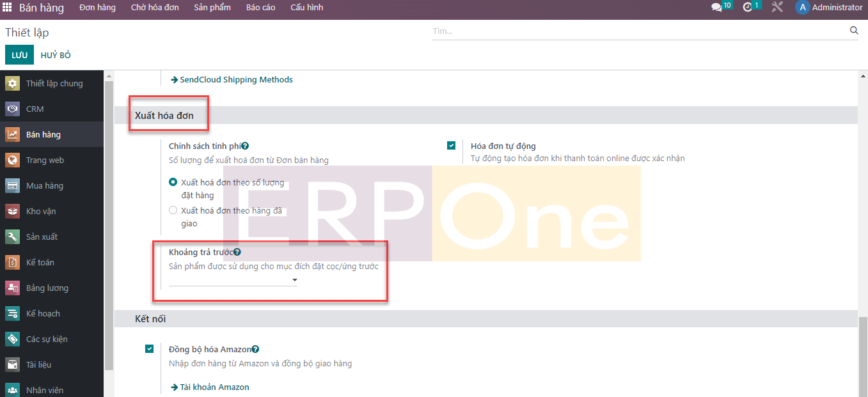Select Xuất hoá đơn theo số lượng đặt hàng
Viewport: 868px width, 397px height.
click(x=173, y=182)
